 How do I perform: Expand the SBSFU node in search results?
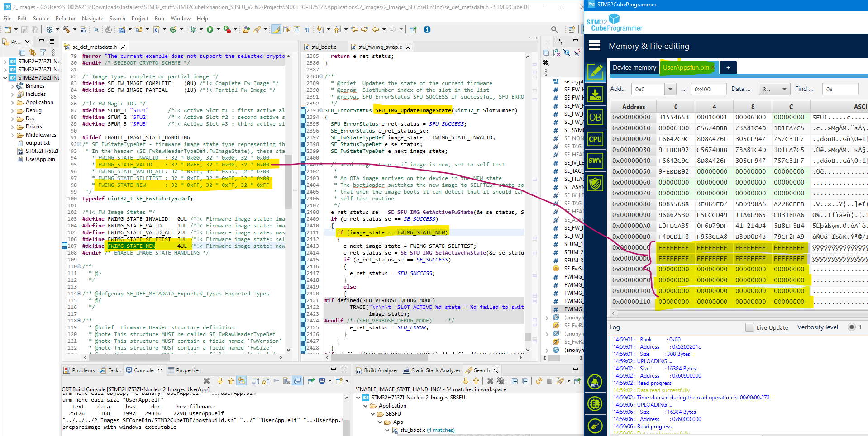(372, 413)
